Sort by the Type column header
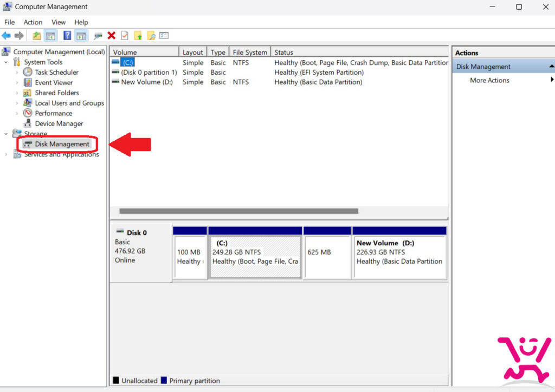This screenshot has height=392, width=555. pos(218,52)
